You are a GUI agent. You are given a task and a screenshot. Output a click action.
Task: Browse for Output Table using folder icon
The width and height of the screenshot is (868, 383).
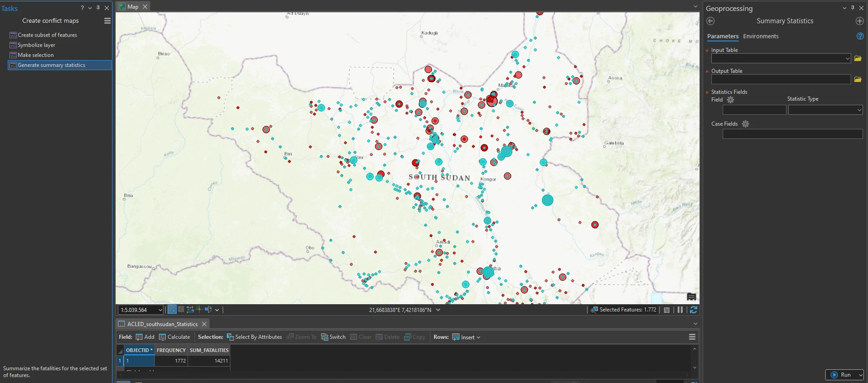[858, 79]
